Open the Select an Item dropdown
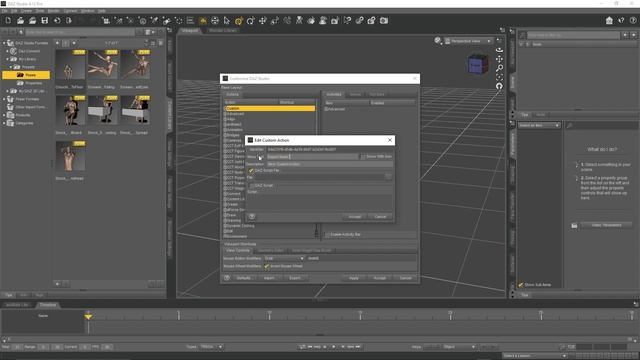Viewport: 640px width, 360px height. pos(539,125)
